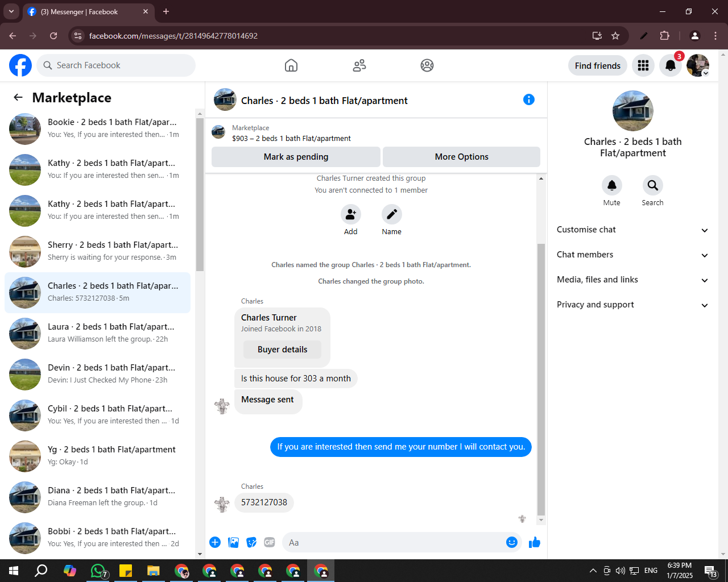
Task: Open Bobbi conversation in the list
Action: (97, 538)
